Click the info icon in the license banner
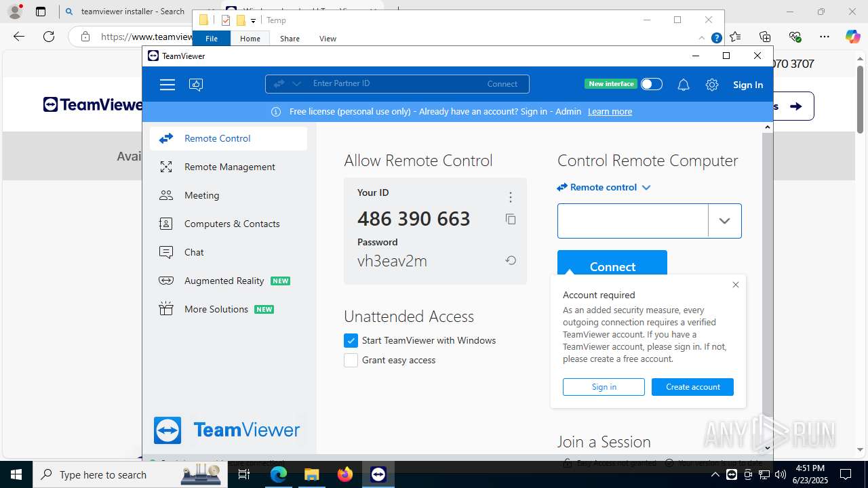Image resolution: width=868 pixels, height=488 pixels. coord(276,112)
